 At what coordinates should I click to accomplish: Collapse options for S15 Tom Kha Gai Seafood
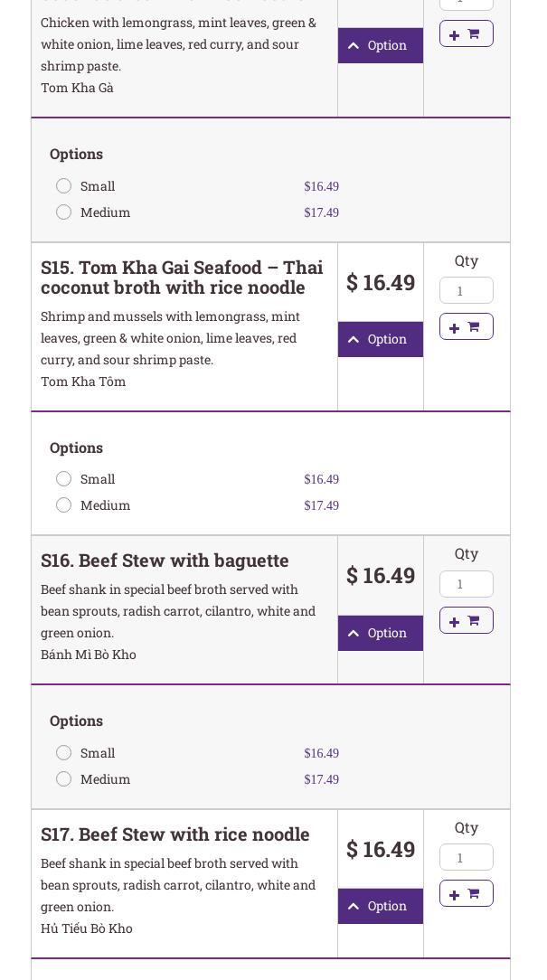coord(380,339)
